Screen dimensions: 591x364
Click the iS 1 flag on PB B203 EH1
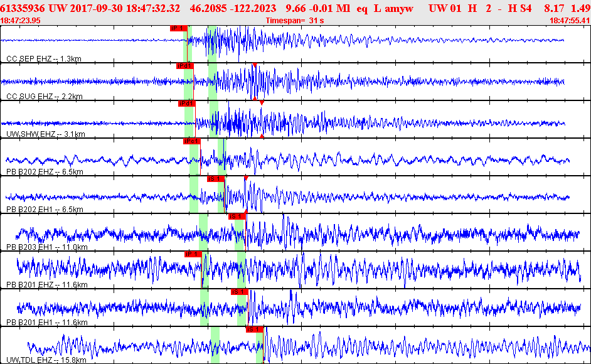click(237, 217)
